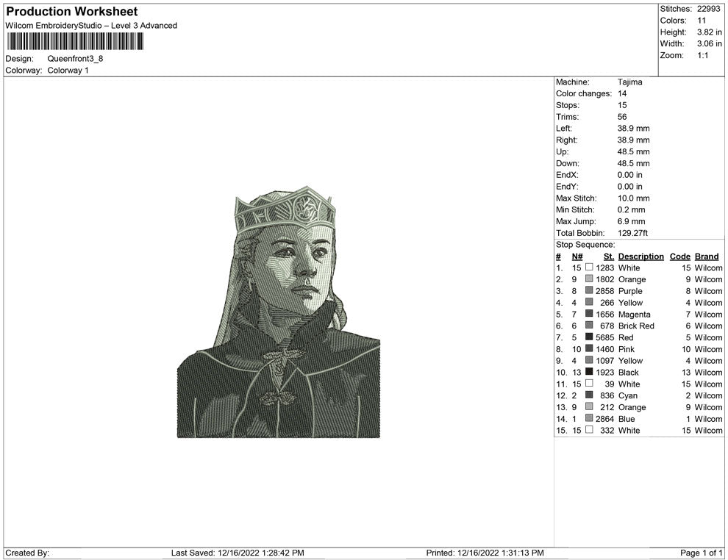Click the Brand column header

point(706,256)
